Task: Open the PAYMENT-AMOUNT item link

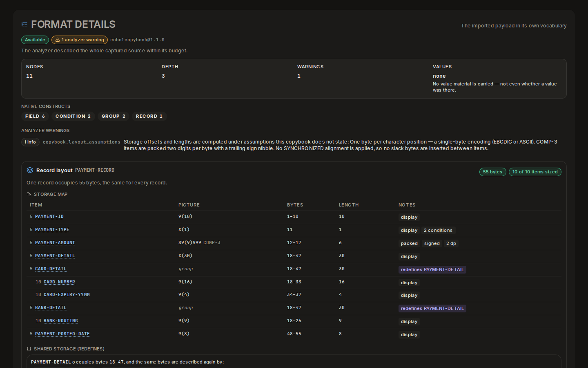Action: click(x=55, y=242)
